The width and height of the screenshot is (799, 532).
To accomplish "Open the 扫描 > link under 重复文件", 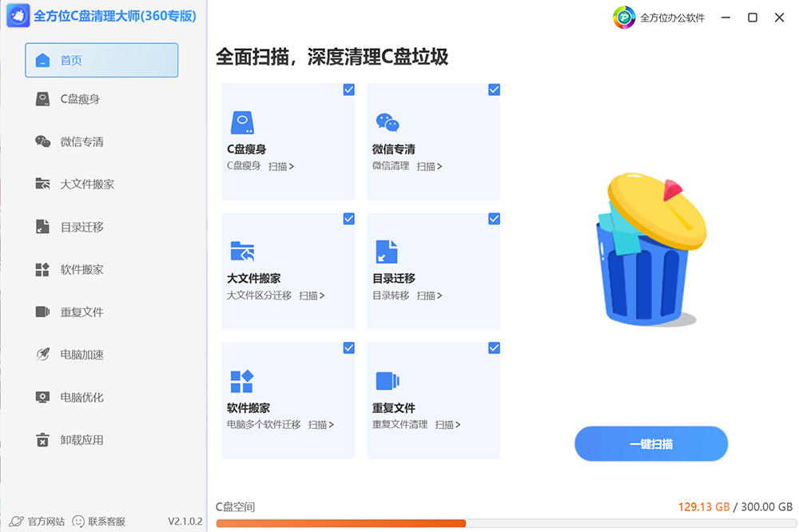I will [x=448, y=424].
